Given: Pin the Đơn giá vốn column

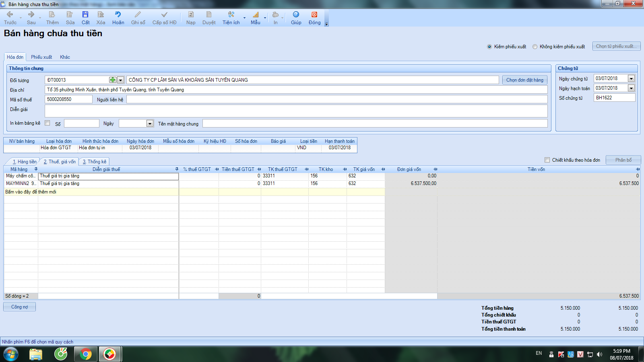Looking at the screenshot, I should click(436, 169).
